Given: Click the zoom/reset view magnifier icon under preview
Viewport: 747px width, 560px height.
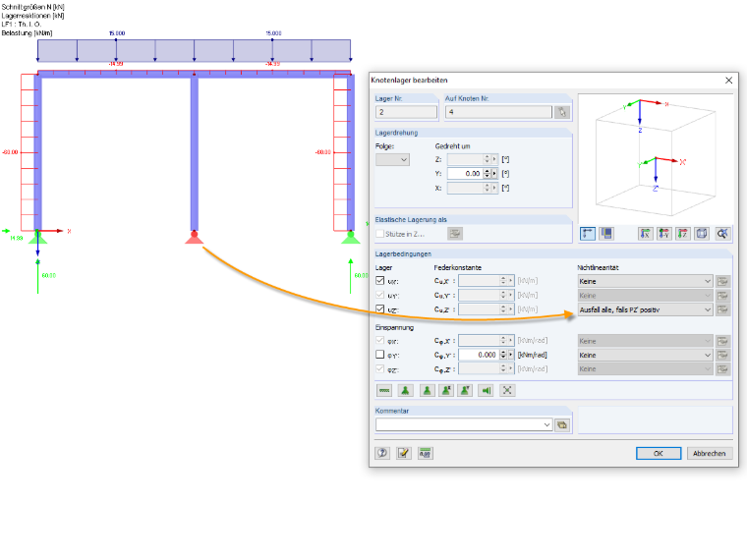Looking at the screenshot, I should (x=722, y=234).
